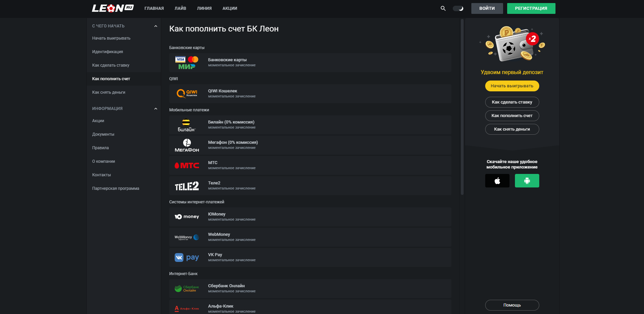The width and height of the screenshot is (644, 314).
Task: Click the РЕГИСТРАЦИЯ button
Action: click(531, 8)
